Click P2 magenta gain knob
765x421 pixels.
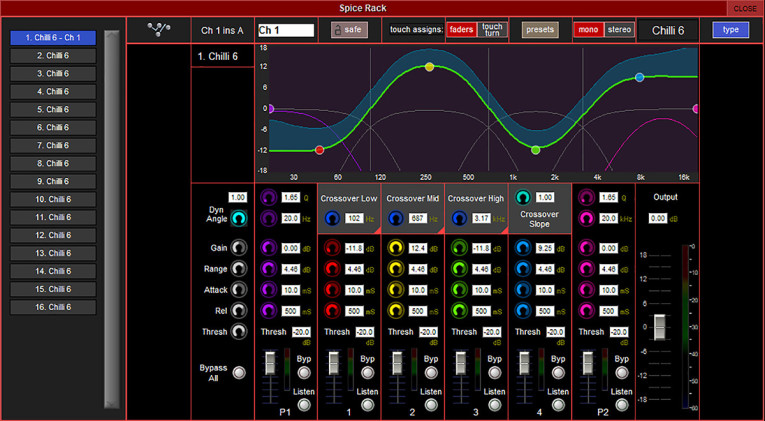point(586,248)
